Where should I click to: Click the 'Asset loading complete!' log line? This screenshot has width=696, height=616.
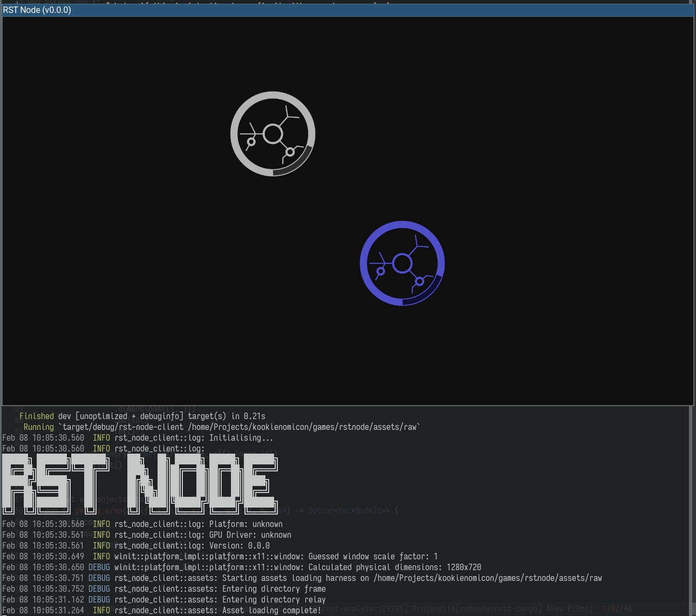pos(271,610)
